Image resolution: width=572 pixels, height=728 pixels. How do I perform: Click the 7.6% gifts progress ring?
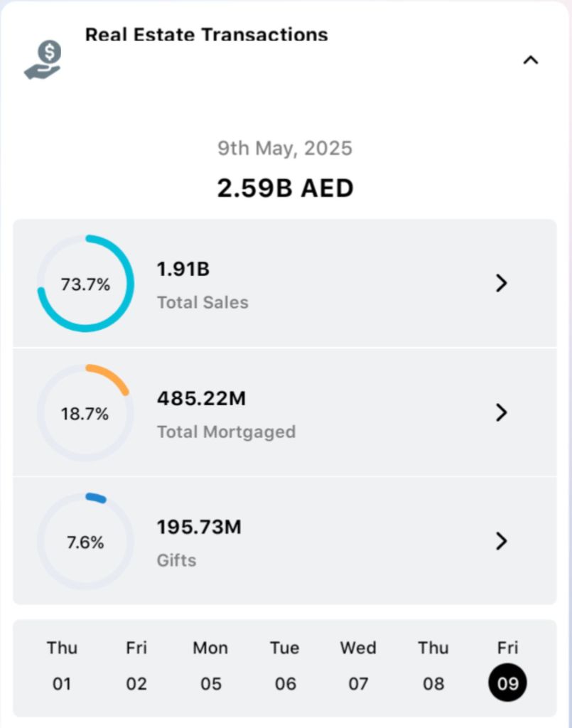click(85, 542)
